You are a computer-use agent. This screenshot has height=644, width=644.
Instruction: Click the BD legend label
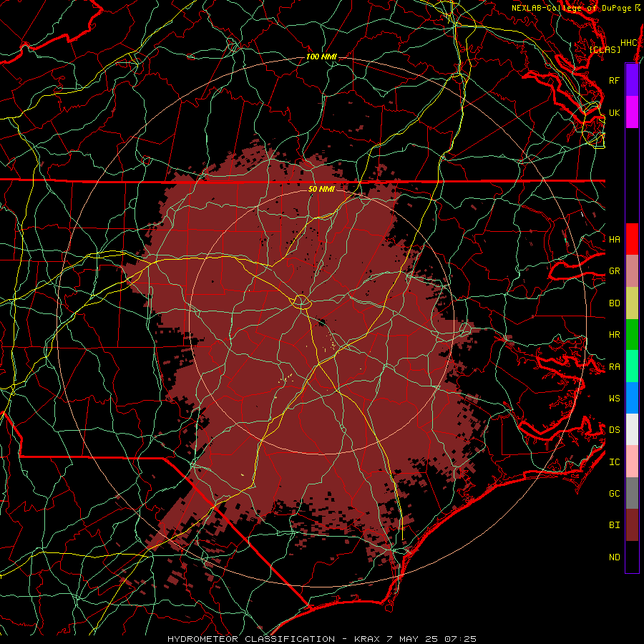614,303
